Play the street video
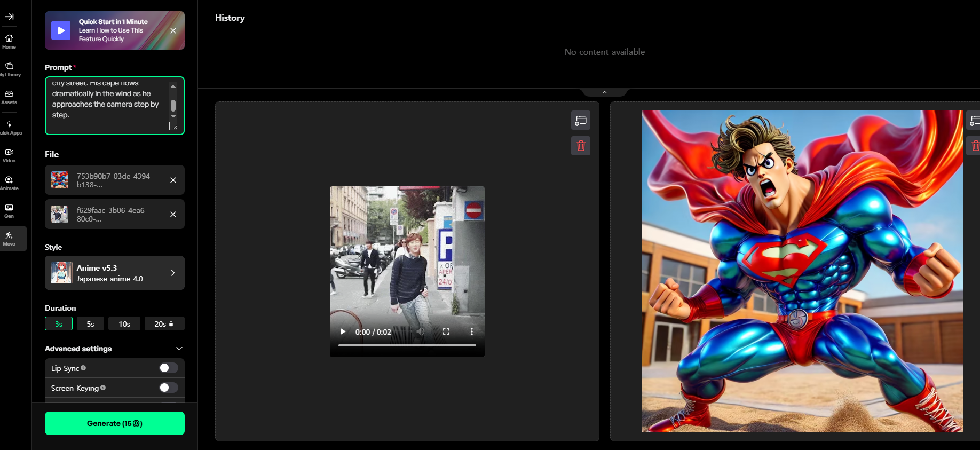The image size is (980, 450). [343, 331]
